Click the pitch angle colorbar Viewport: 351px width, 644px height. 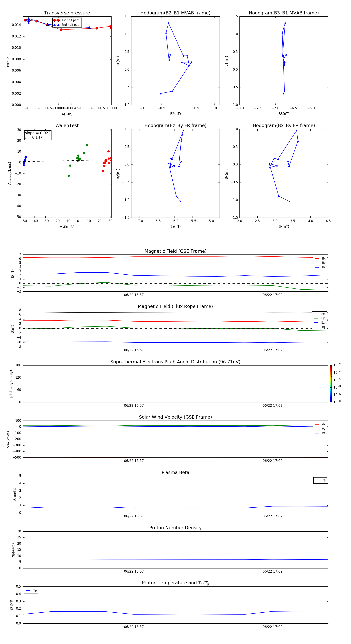click(x=331, y=384)
